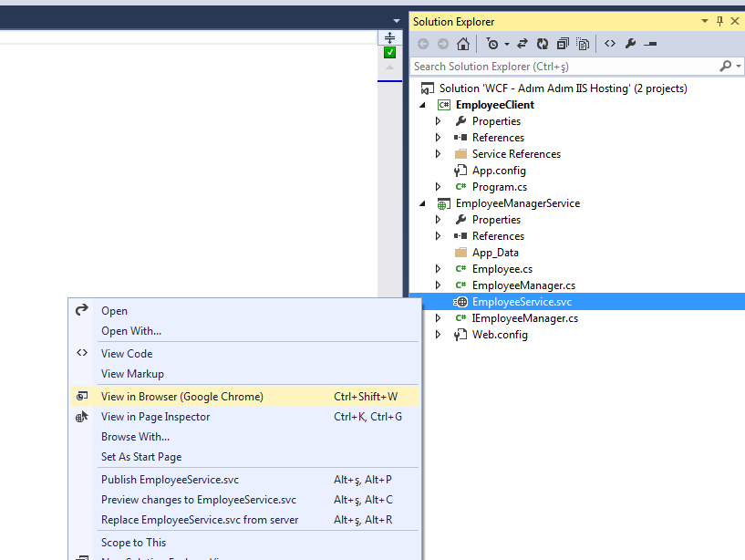This screenshot has width=745, height=560.
Task: Choose View in Page Inspector
Action: (x=244, y=417)
